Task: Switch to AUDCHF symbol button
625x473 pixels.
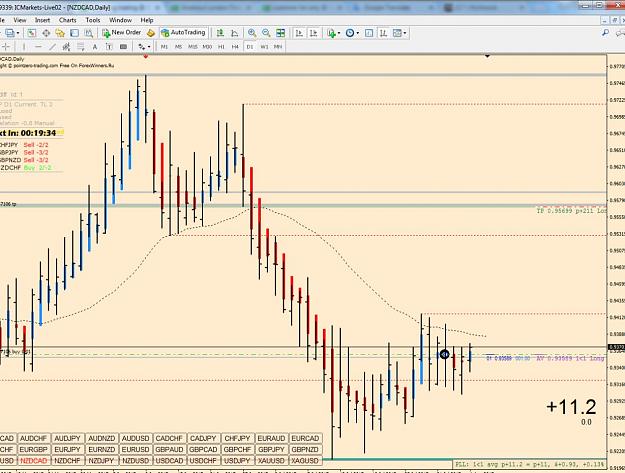Action: [33, 438]
